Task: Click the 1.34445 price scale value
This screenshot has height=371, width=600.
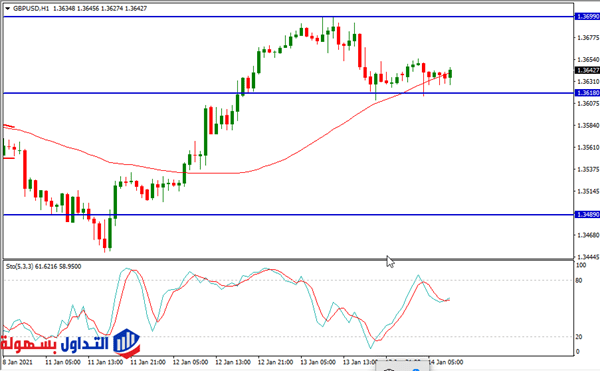Action: pyautogui.click(x=588, y=257)
